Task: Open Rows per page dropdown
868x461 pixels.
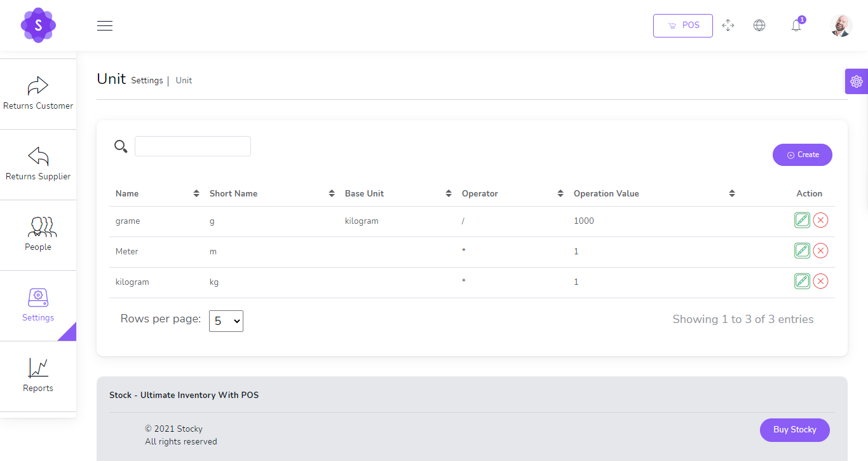Action: (226, 321)
